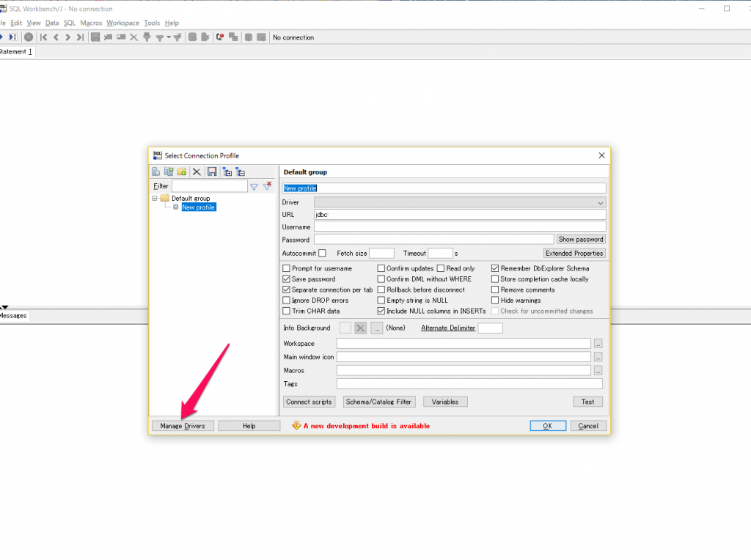Click the reset filter icon in main toolbar
The width and height of the screenshot is (751, 560).
click(x=177, y=37)
